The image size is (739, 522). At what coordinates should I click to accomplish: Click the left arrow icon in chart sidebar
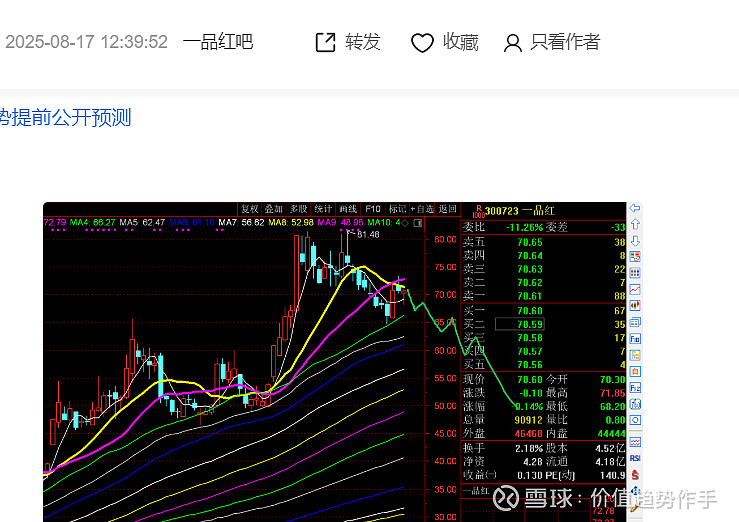pyautogui.click(x=635, y=208)
